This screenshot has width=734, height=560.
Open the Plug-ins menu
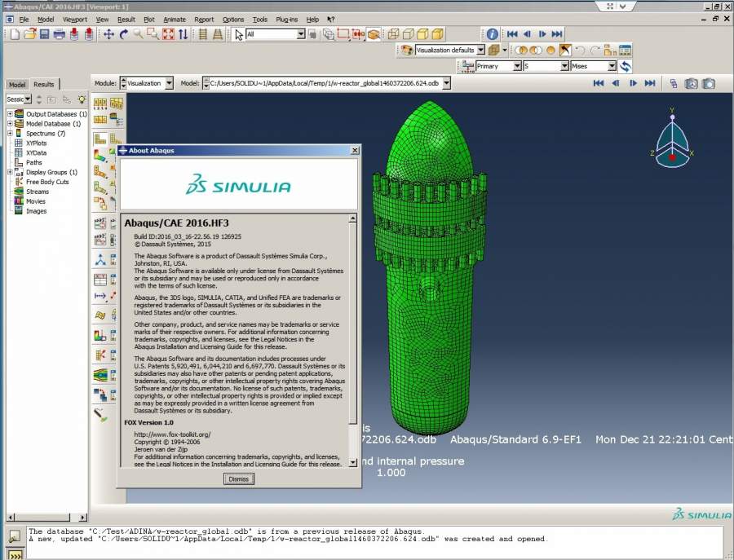(286, 20)
